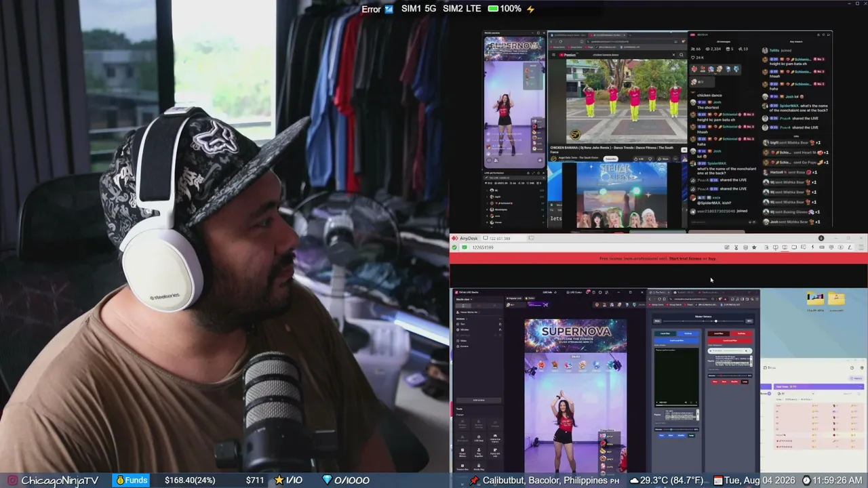Image resolution: width=868 pixels, height=488 pixels.
Task: Toggle the lock on the Text source
Action: click(x=500, y=324)
